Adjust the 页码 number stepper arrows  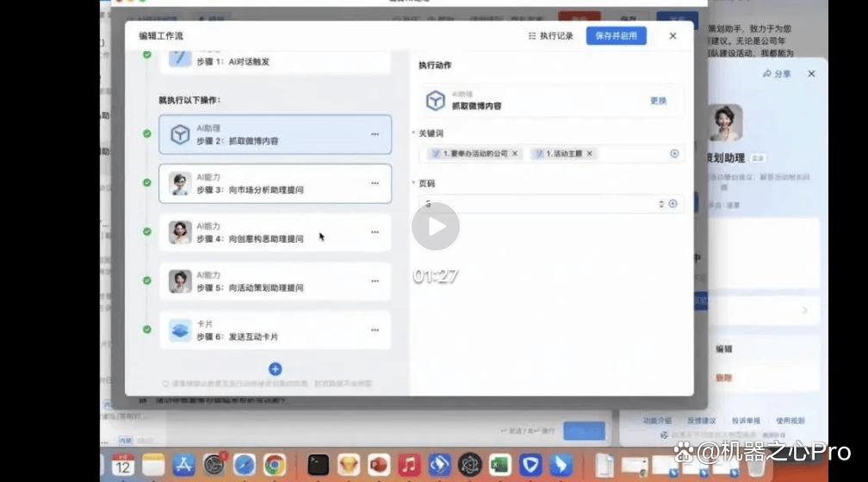[661, 204]
